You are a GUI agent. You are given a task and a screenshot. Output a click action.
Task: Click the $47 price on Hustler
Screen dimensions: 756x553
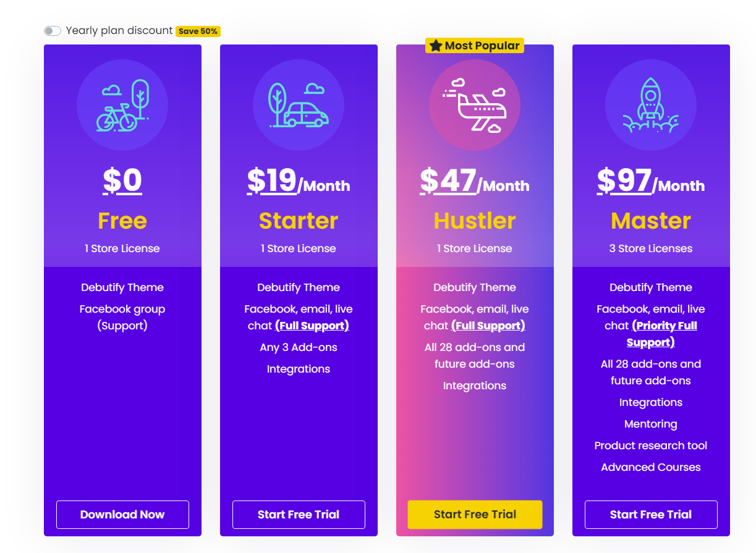coord(448,181)
